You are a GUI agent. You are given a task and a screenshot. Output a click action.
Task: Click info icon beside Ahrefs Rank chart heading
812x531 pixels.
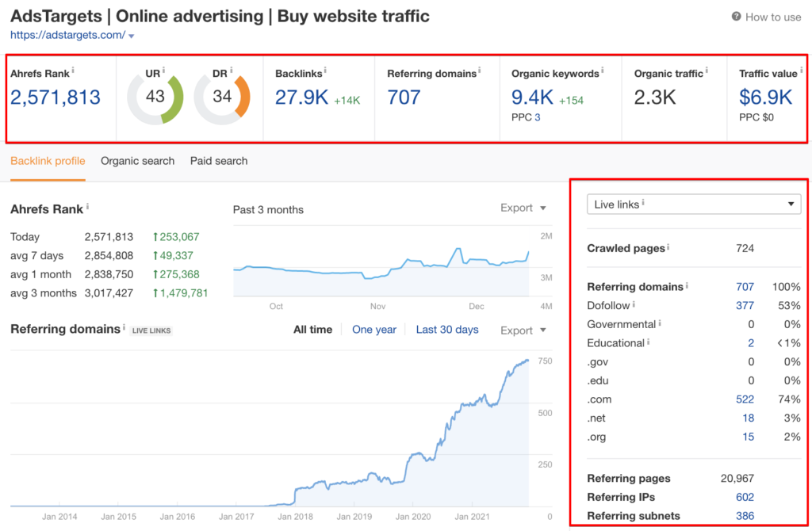(x=87, y=207)
